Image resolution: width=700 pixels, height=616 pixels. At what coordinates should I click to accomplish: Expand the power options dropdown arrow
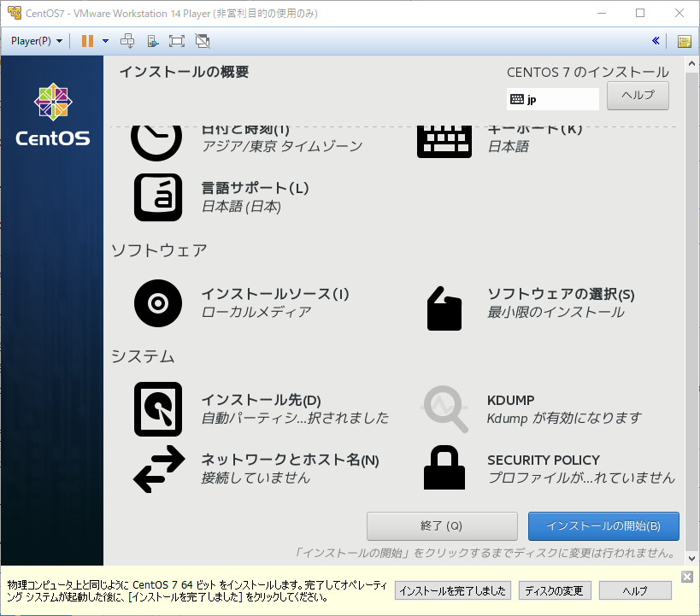point(105,41)
